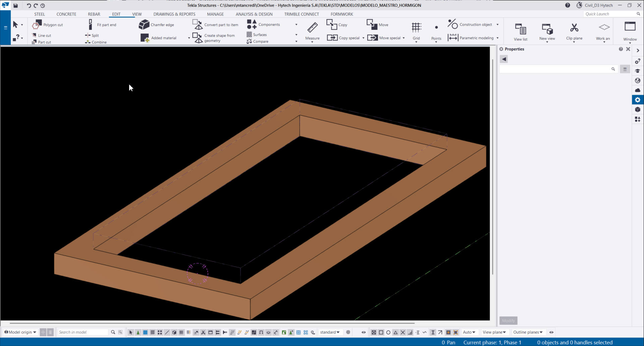Toggle snap to end points switch

coord(381,332)
